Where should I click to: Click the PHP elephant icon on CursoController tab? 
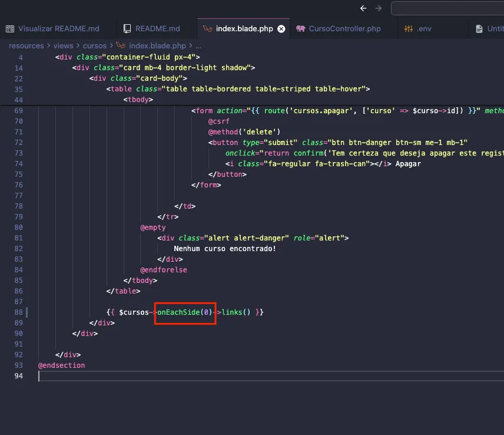click(301, 28)
